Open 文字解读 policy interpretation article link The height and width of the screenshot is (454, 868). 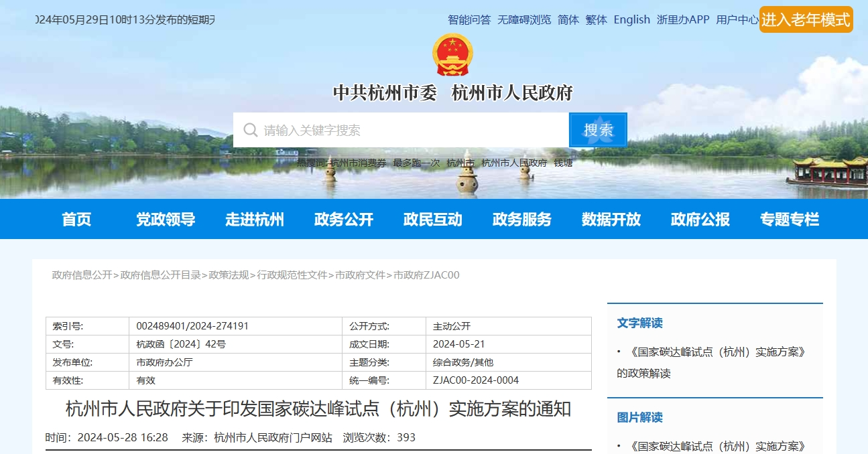click(715, 352)
